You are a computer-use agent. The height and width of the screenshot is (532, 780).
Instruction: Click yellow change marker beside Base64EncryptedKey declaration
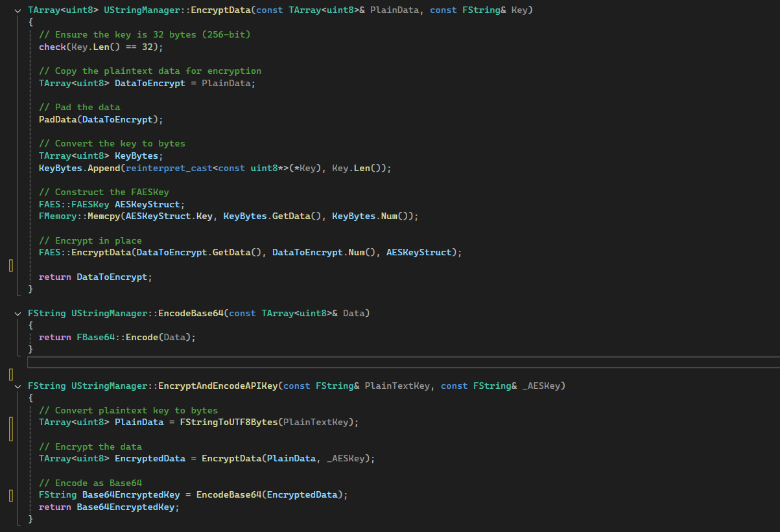coord(11,496)
